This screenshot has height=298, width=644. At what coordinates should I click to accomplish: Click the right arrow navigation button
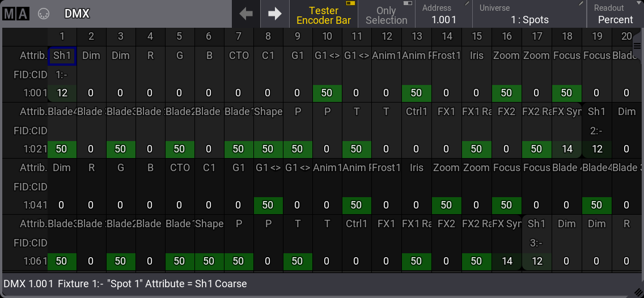[275, 14]
